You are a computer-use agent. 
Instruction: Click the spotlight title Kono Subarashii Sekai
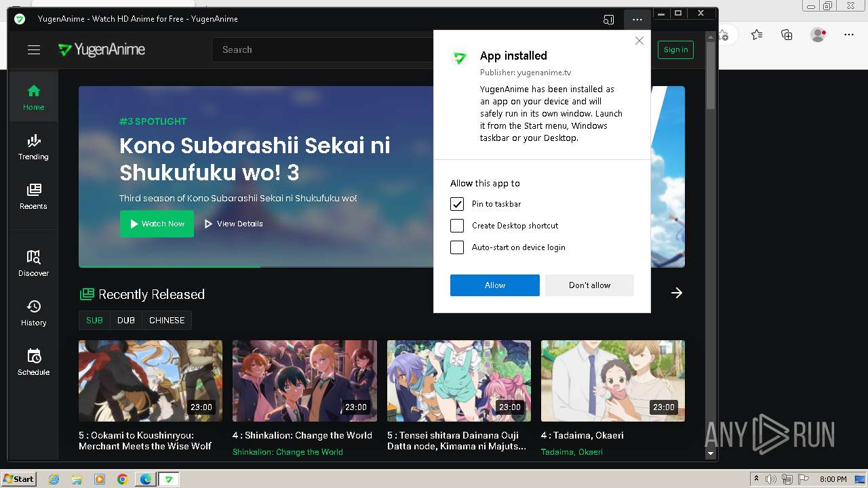point(255,159)
